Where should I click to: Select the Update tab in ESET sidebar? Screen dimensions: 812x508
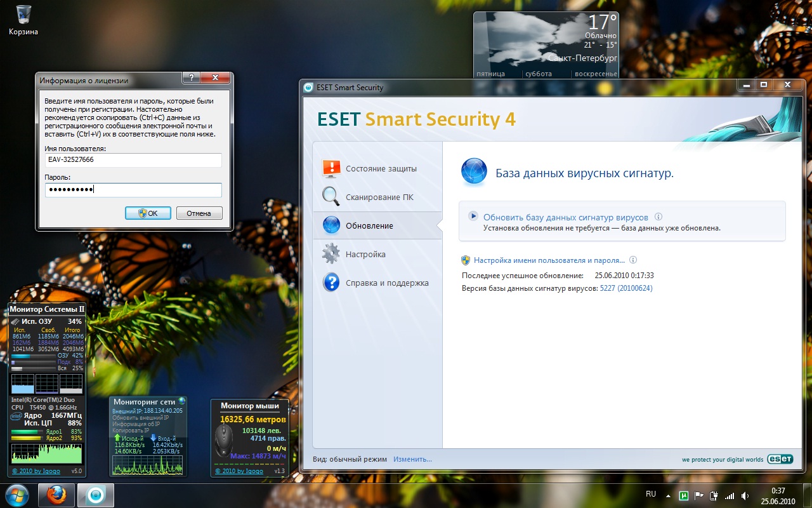(x=369, y=225)
